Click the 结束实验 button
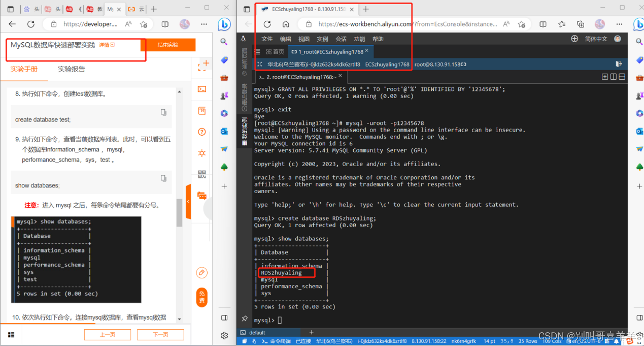This screenshot has height=346, width=644. 167,45
